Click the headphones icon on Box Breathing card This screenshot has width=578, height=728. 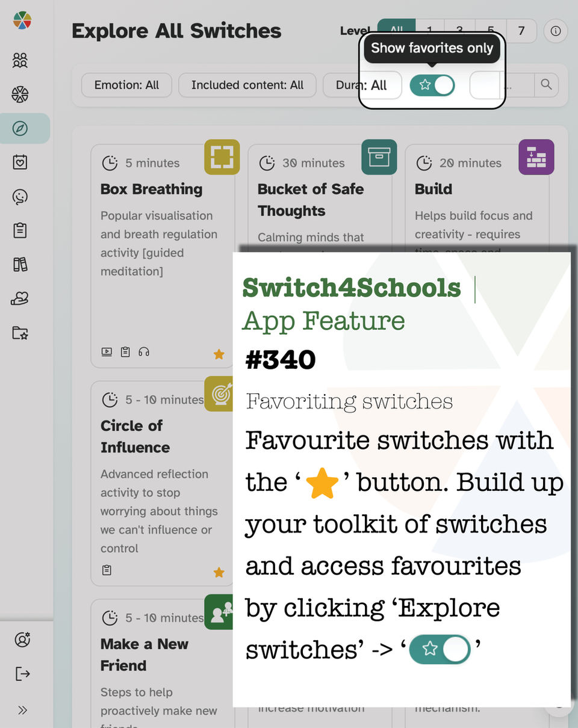[x=143, y=352]
